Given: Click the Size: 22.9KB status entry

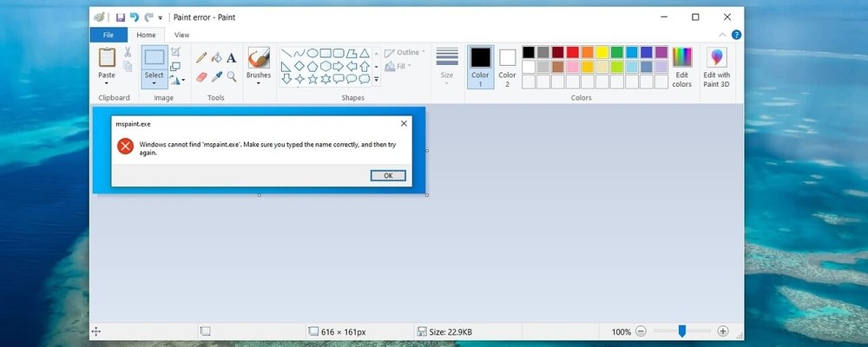Looking at the screenshot, I should pos(445,332).
